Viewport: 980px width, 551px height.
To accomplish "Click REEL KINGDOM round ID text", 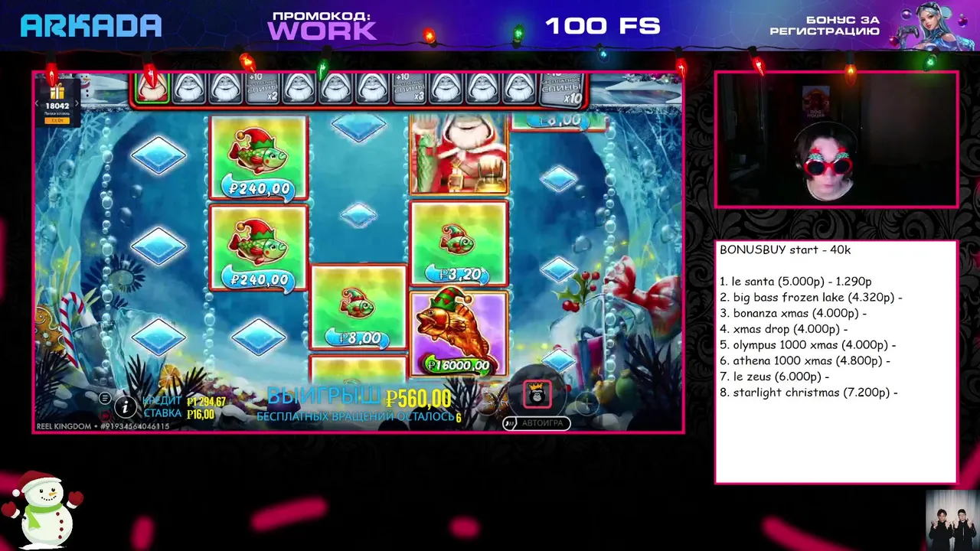I will [x=103, y=426].
